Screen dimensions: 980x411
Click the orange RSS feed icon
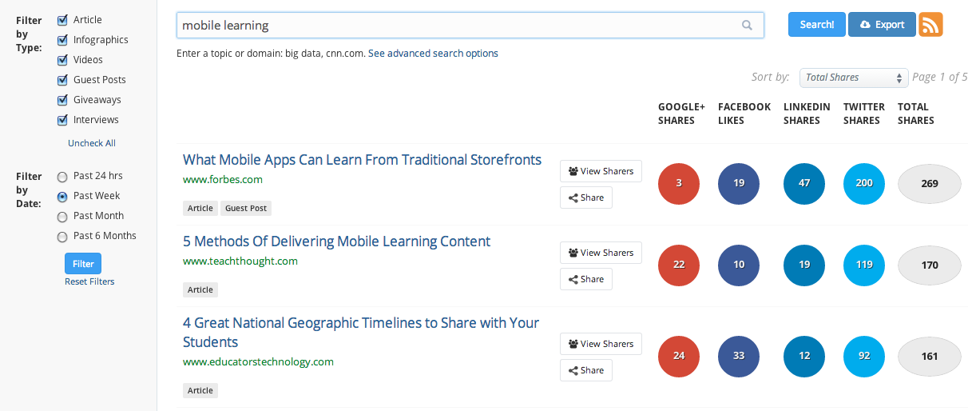(x=930, y=25)
